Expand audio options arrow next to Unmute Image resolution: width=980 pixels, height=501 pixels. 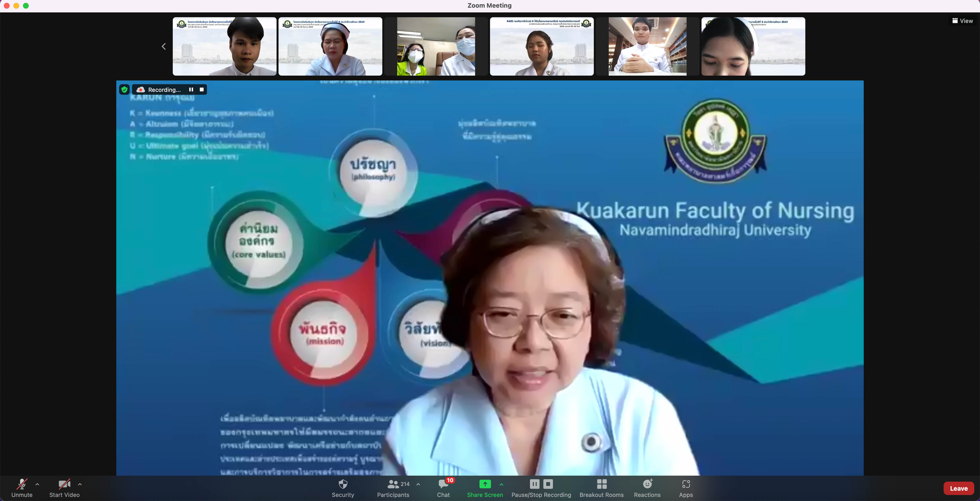tap(37, 484)
